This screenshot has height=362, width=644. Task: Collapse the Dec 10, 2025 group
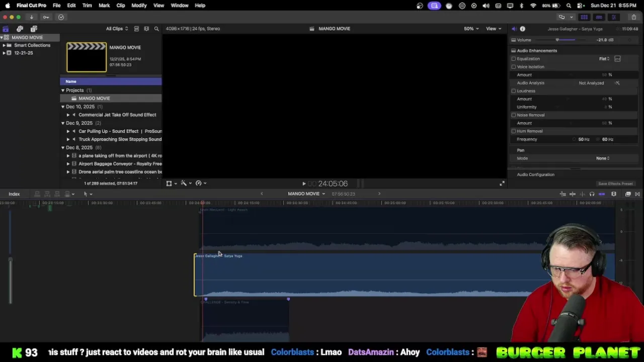pos(63,107)
